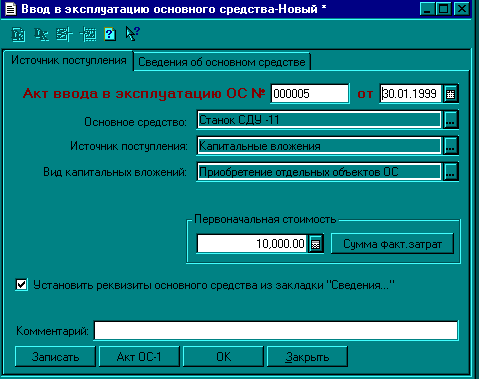Viewport: 479px width, 379px height.
Task: Click the 'Закрыть' button
Action: (x=307, y=357)
